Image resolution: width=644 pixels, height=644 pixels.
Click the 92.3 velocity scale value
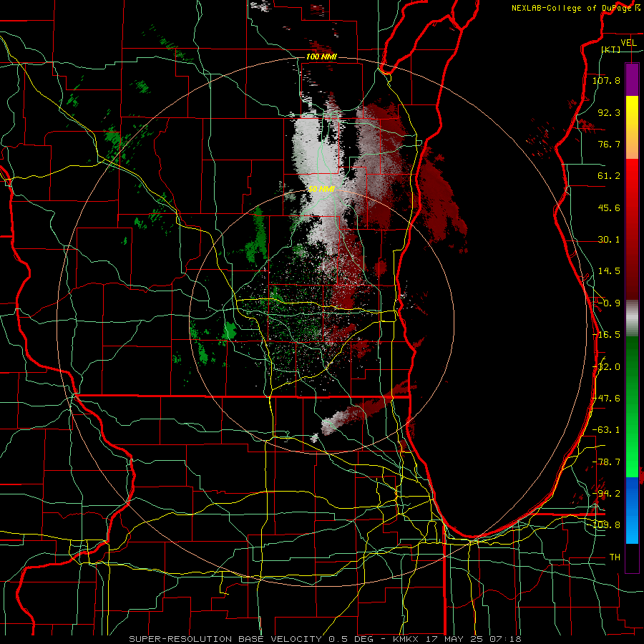tap(609, 112)
